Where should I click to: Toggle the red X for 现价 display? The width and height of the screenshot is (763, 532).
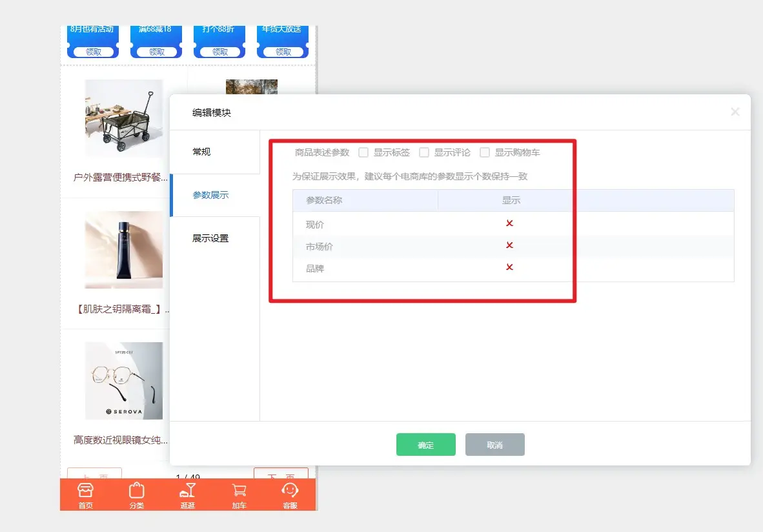pyautogui.click(x=509, y=223)
